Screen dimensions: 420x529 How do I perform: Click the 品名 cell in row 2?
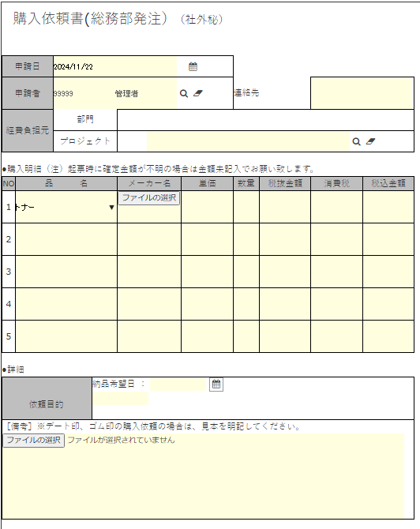click(x=66, y=239)
